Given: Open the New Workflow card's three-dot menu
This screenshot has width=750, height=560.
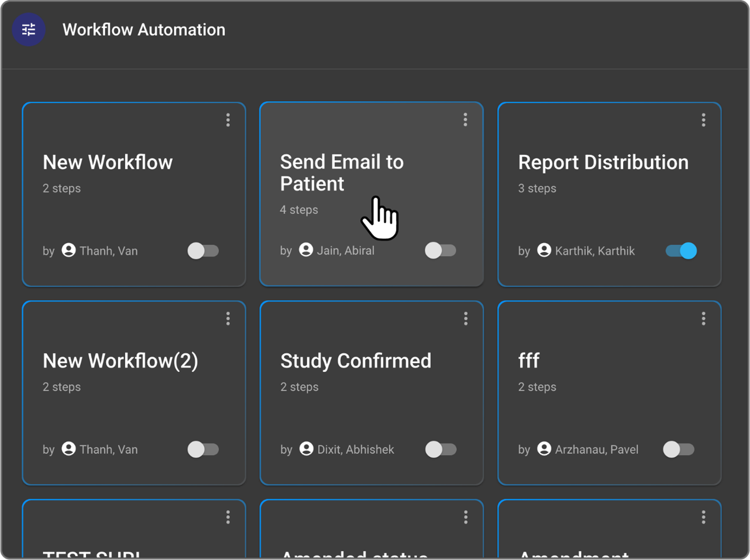Looking at the screenshot, I should 228,120.
